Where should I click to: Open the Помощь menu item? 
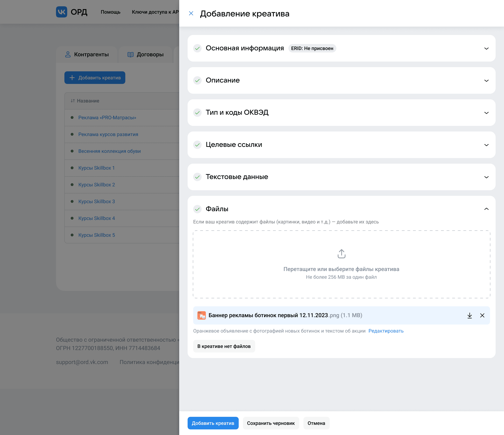click(110, 12)
